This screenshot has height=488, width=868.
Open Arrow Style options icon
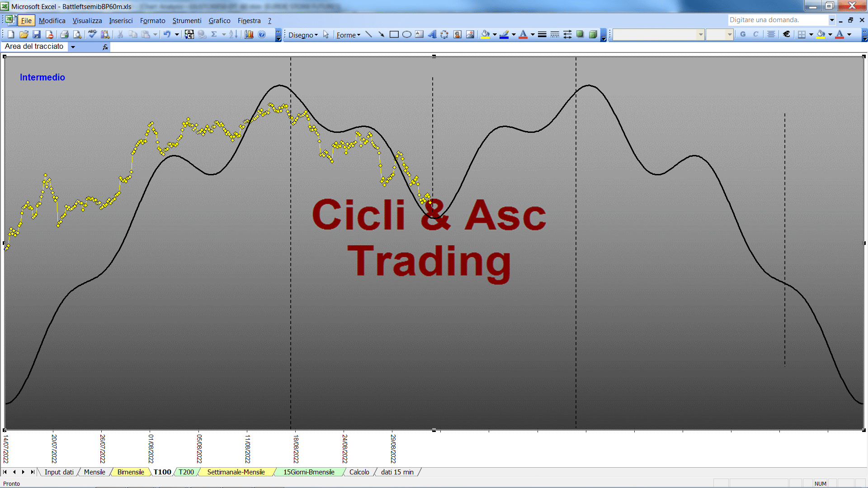pyautogui.click(x=567, y=34)
